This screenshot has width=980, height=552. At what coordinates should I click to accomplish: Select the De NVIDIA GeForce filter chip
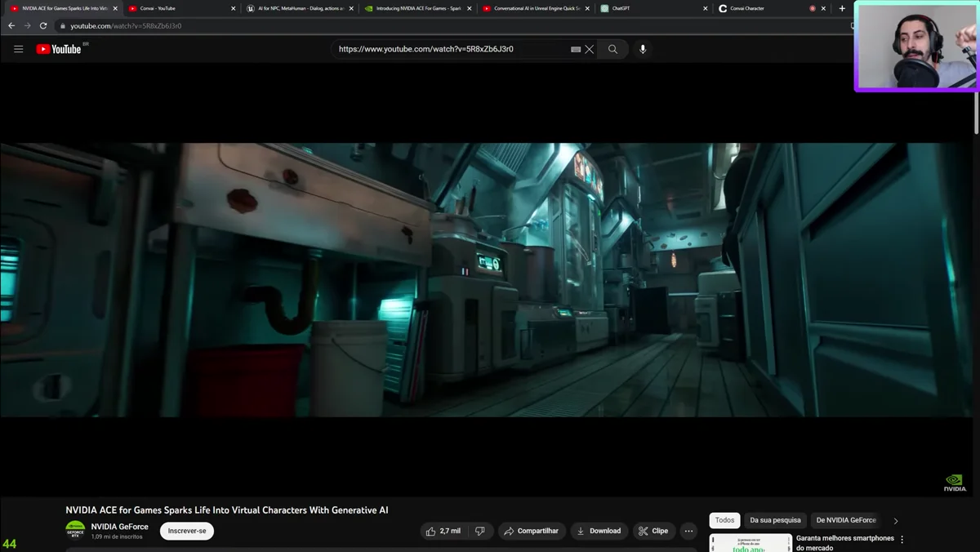[846, 520]
